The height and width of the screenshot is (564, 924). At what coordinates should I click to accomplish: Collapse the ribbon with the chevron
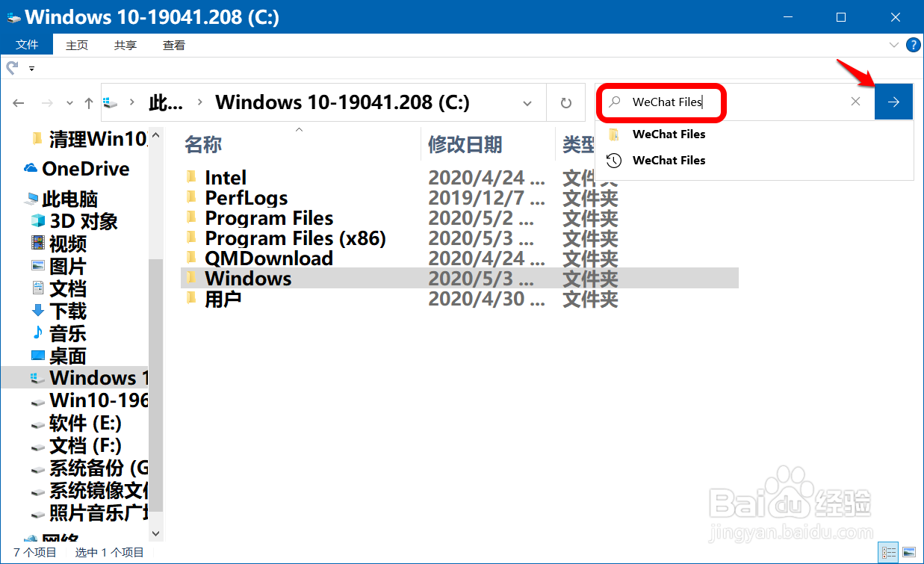click(894, 45)
